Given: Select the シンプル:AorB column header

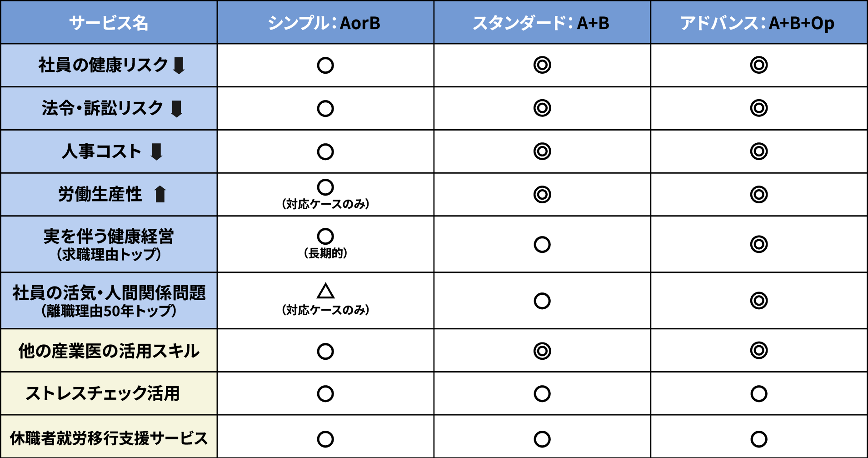Looking at the screenshot, I should (324, 23).
